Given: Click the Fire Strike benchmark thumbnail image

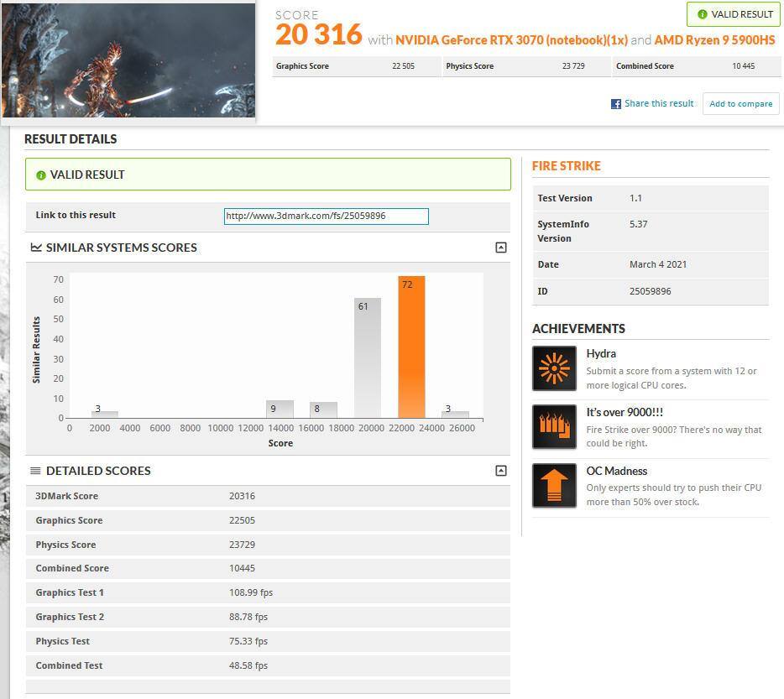Looking at the screenshot, I should click(x=128, y=60).
